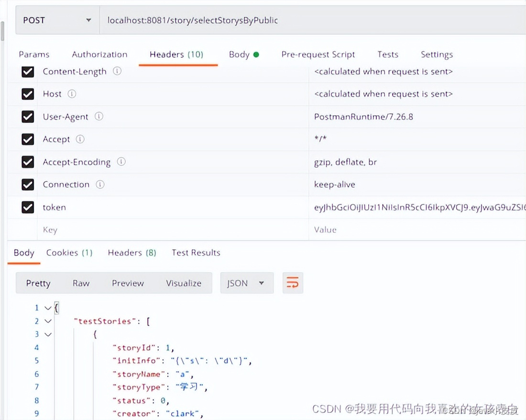This screenshot has height=420, width=526.
Task: Click the "storyType" line in JSON
Action: point(160,387)
